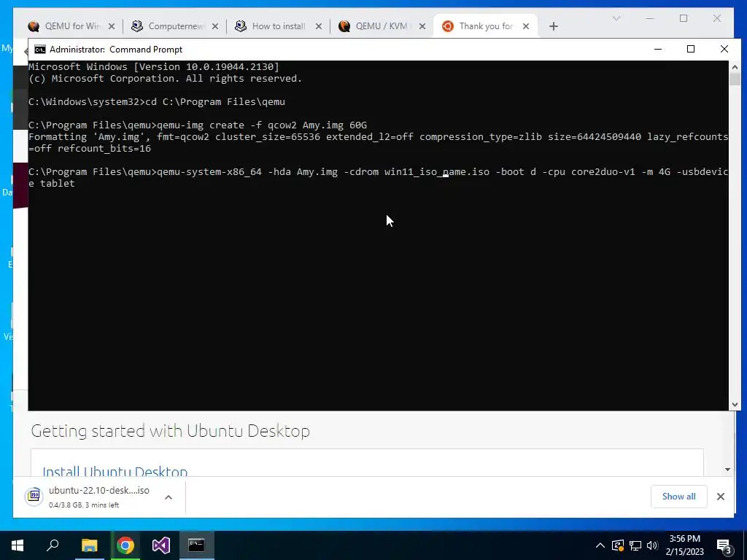Click the cd C:\Program Files\qemu line
The image size is (747, 560).
157,102
